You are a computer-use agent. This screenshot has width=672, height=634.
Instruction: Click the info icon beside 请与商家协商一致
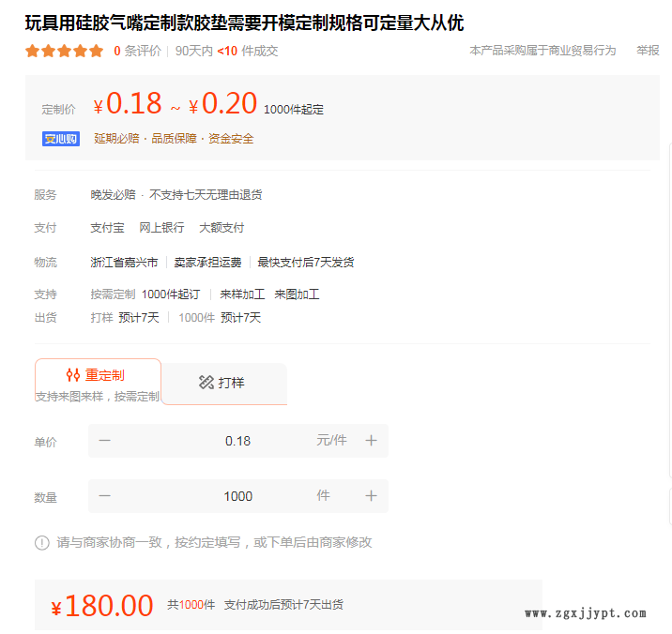[42, 543]
